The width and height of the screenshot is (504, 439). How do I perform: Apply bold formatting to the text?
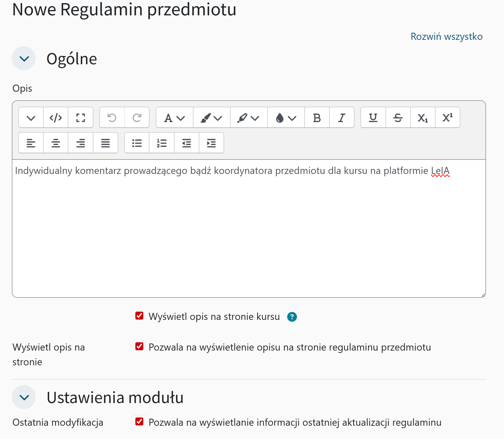coord(317,118)
